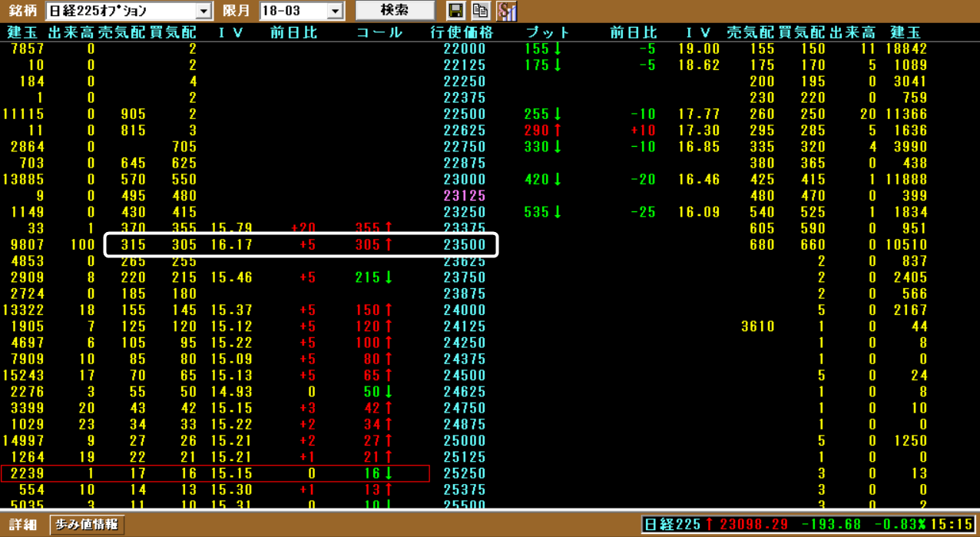Select strike price 24500

pyautogui.click(x=465, y=376)
